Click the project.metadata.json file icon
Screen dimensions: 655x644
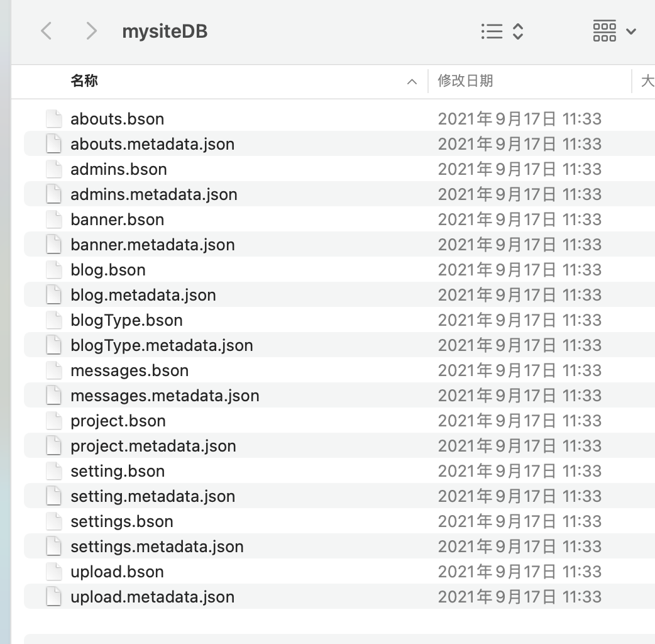(x=54, y=446)
